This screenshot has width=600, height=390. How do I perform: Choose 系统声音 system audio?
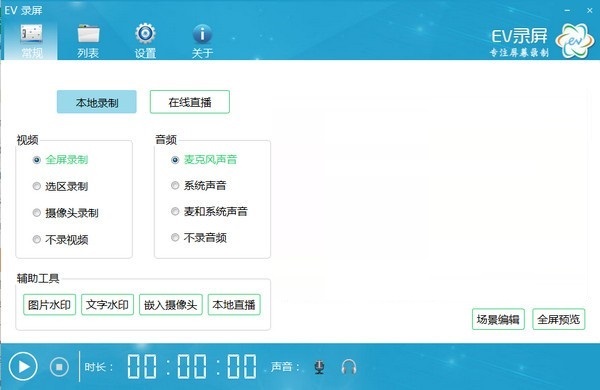pyautogui.click(x=199, y=186)
